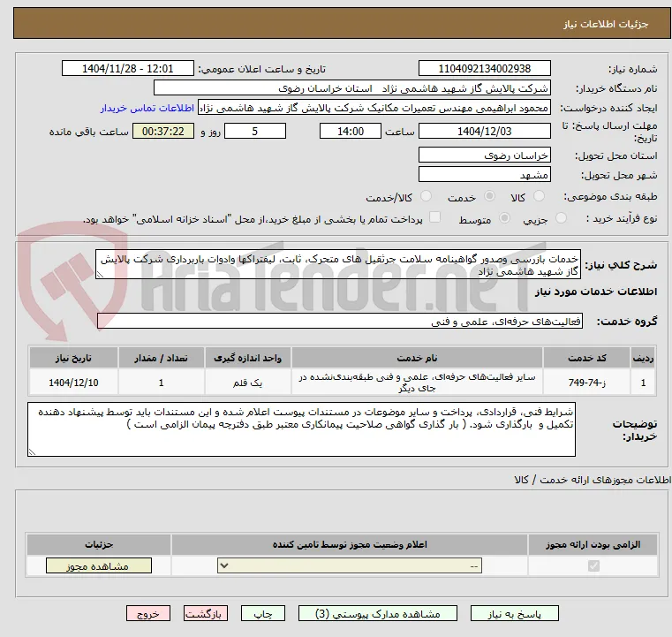Click the شماره نیاز field 1104092134002938
This screenshot has height=637, width=672.
pos(484,69)
